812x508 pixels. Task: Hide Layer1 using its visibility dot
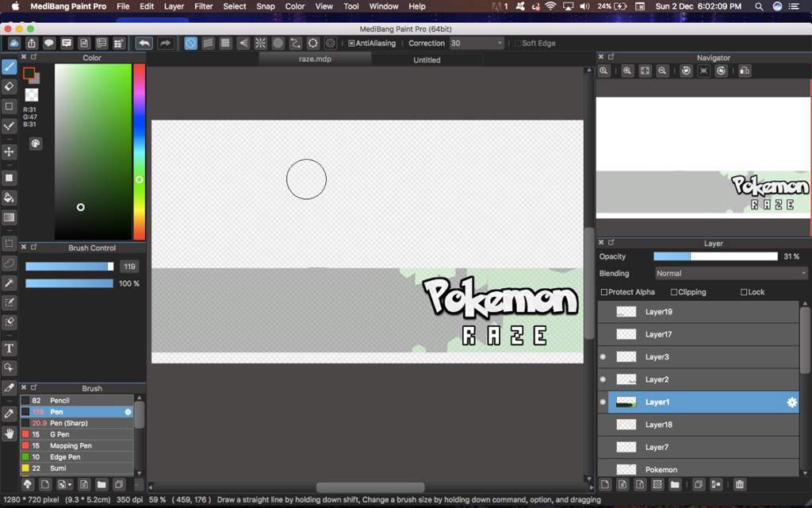(x=603, y=402)
